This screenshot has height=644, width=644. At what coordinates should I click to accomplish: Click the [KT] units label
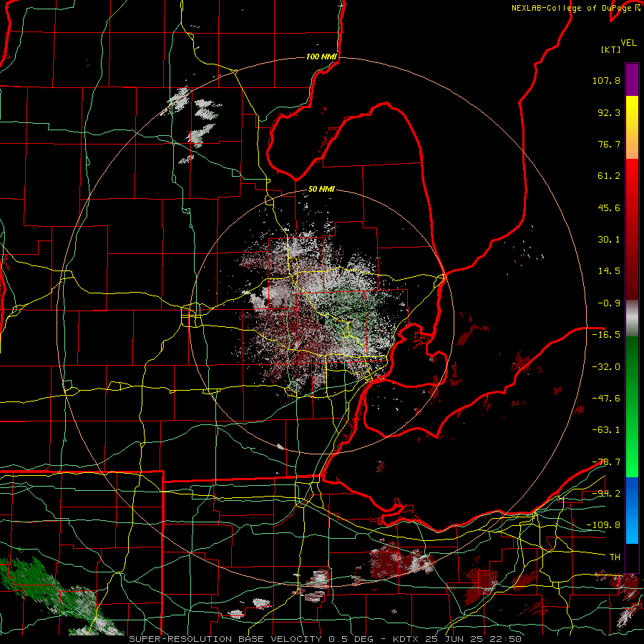[611, 49]
